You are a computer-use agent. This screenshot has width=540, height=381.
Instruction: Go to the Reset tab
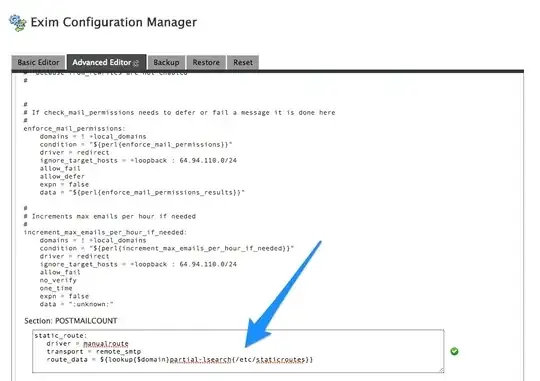click(x=243, y=62)
